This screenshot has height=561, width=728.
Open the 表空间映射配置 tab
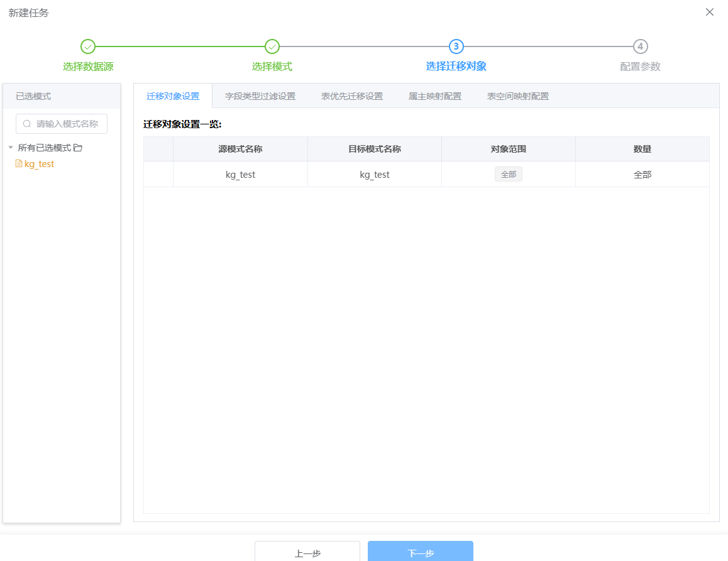pos(517,96)
